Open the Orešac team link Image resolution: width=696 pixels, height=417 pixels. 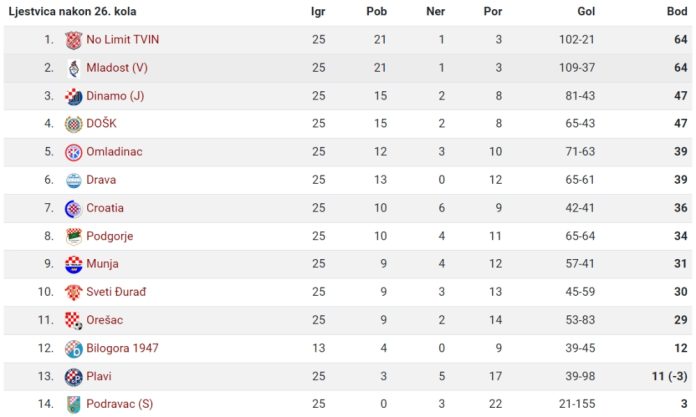tap(104, 320)
